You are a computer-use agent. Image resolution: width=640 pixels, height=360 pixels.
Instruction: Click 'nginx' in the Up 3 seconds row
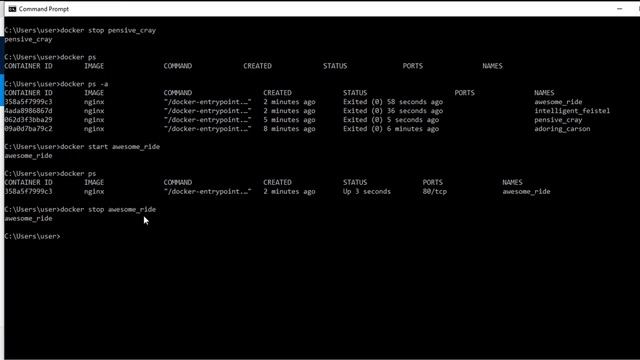pyautogui.click(x=94, y=191)
